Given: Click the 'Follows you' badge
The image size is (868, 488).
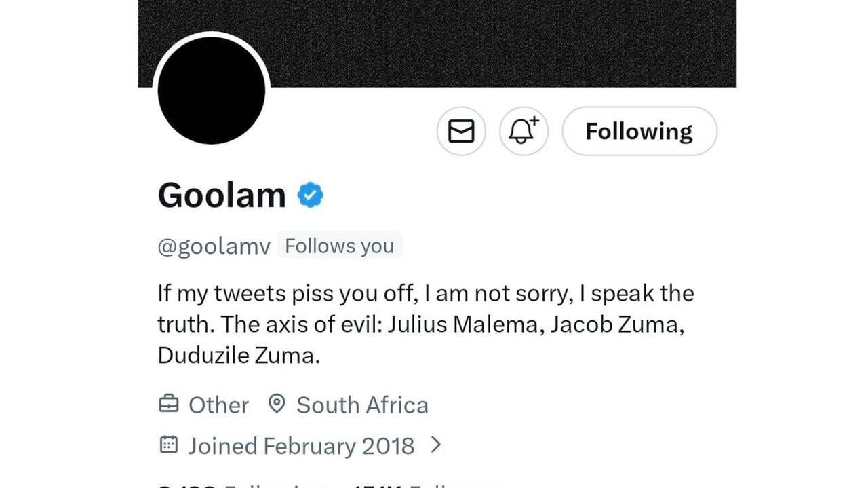Looking at the screenshot, I should (339, 246).
